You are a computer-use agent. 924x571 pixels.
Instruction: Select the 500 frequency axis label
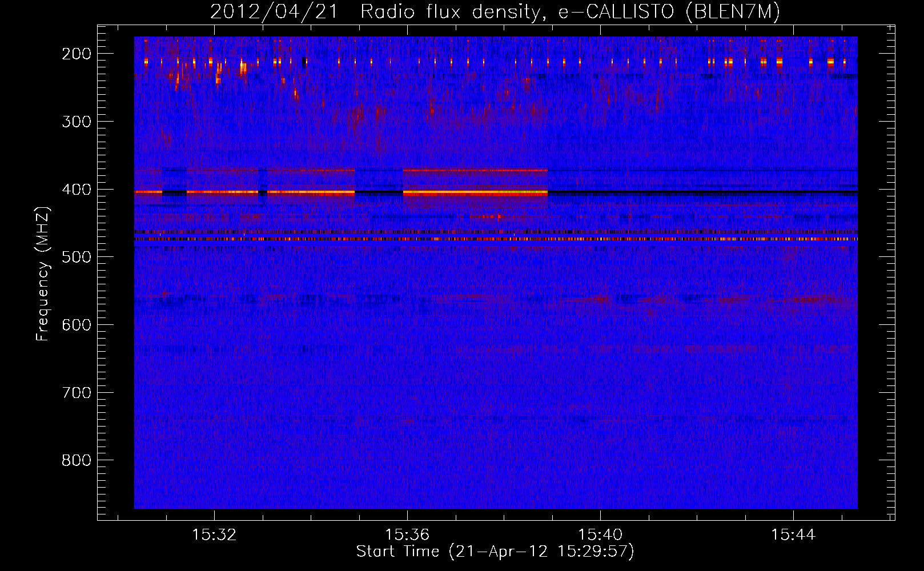click(x=76, y=257)
